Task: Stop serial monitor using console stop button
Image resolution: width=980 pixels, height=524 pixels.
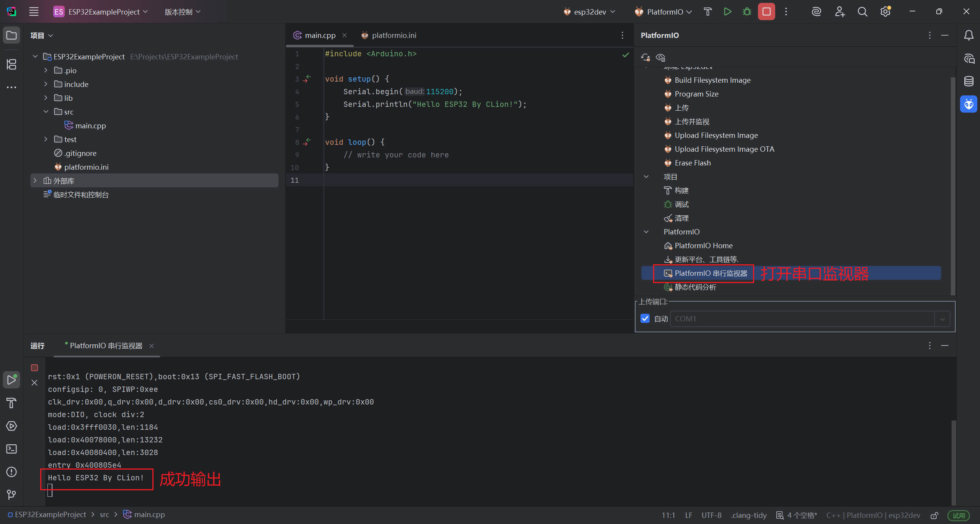Action: (34, 368)
